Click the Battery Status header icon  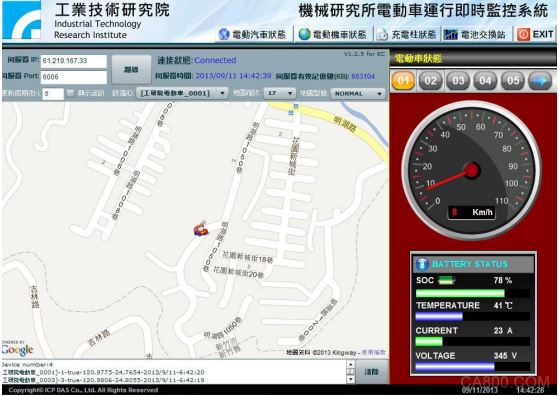(x=422, y=264)
